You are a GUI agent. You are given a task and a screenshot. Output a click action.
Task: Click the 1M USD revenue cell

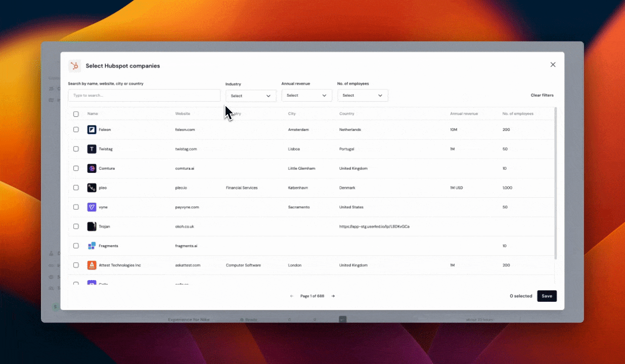coord(457,188)
